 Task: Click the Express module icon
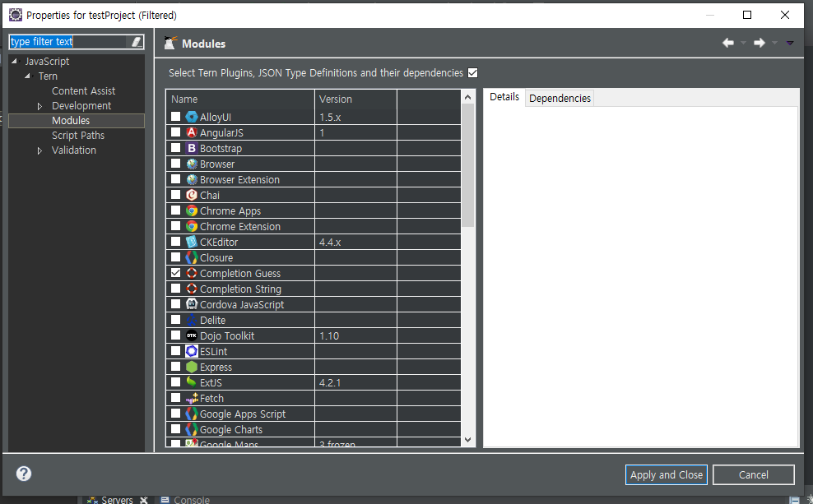192,367
